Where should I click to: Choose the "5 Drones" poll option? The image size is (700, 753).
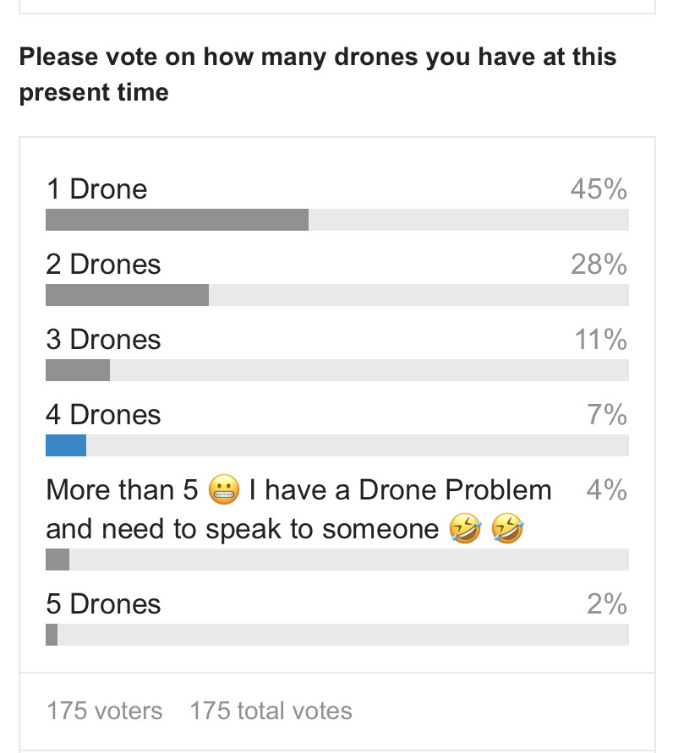(x=103, y=604)
